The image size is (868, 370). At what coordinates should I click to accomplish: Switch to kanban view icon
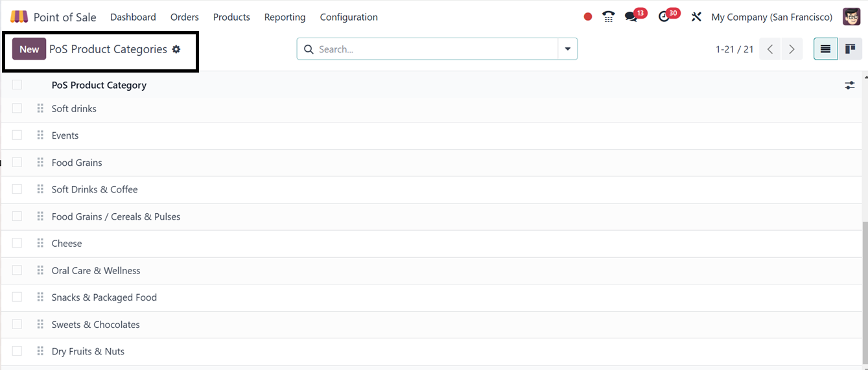[850, 49]
